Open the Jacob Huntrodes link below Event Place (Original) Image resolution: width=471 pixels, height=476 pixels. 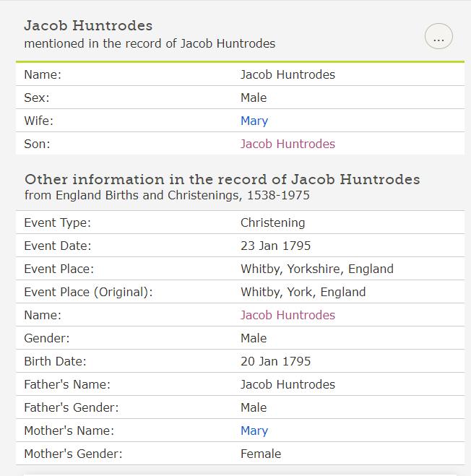click(x=288, y=315)
